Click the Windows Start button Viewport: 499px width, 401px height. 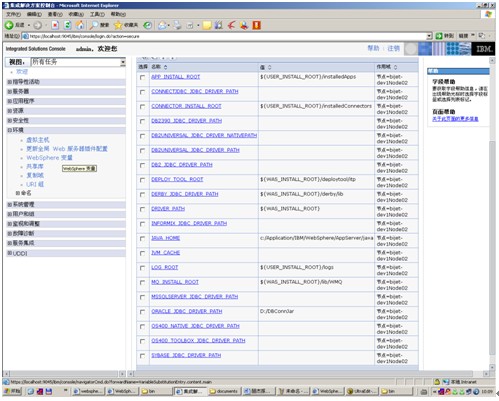coord(12,391)
